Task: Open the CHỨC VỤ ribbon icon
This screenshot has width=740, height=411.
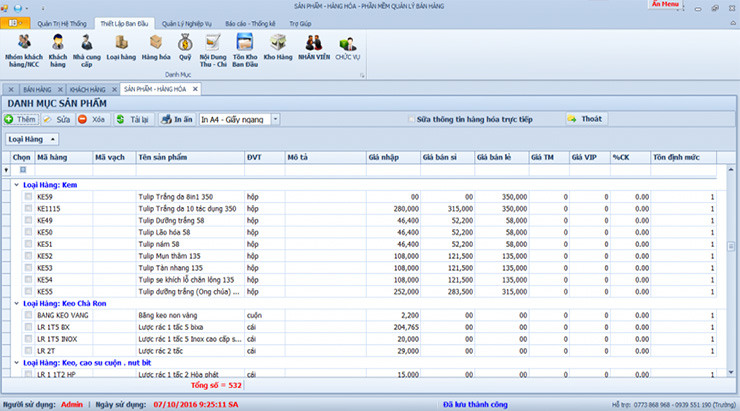Action: coord(347,48)
